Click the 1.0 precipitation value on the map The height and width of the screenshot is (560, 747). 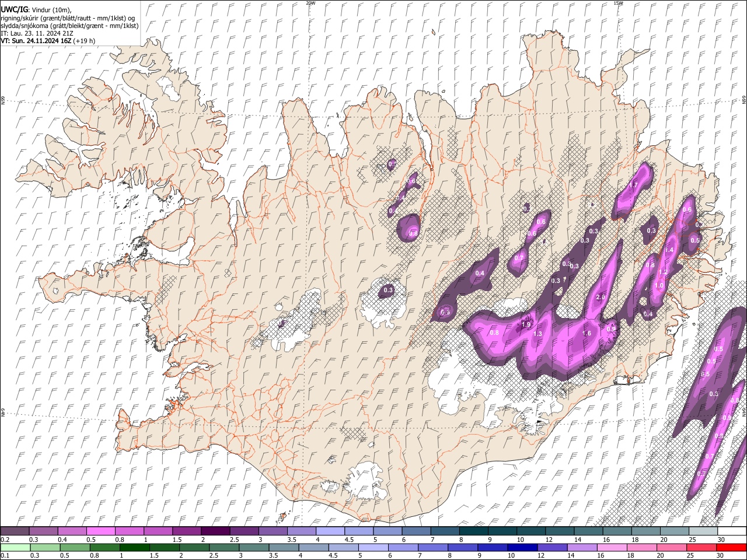tap(659, 285)
